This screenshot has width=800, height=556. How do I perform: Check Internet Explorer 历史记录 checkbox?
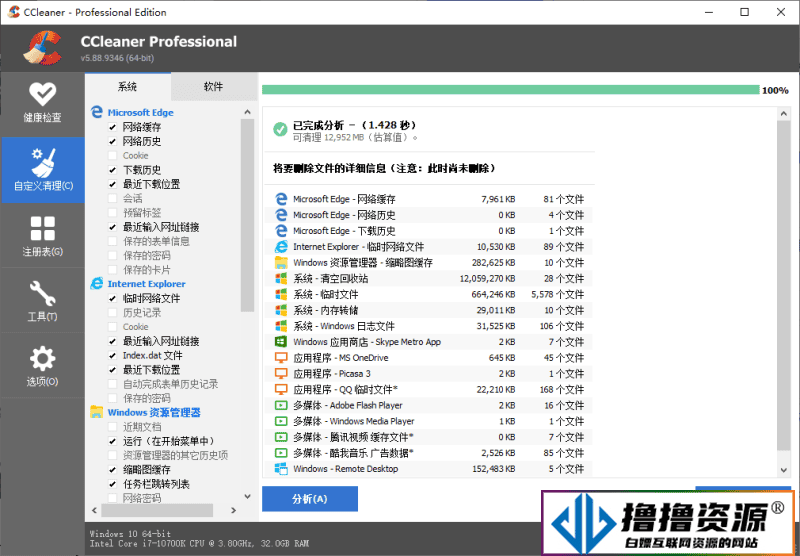point(112,313)
